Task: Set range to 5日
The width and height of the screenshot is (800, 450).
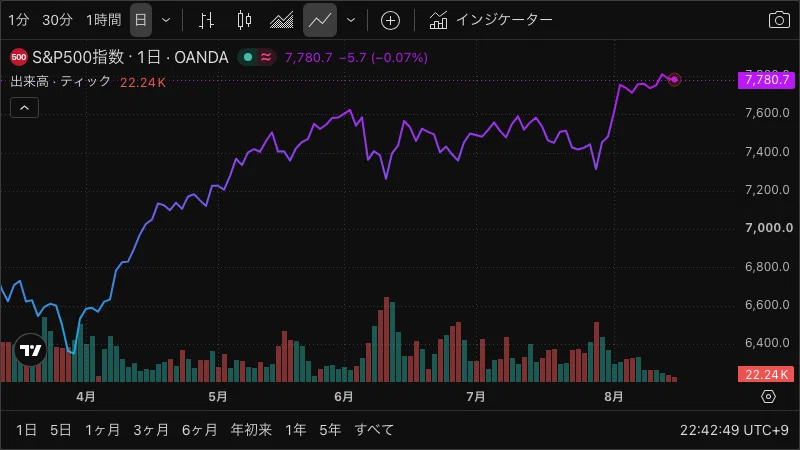Action: pos(60,430)
